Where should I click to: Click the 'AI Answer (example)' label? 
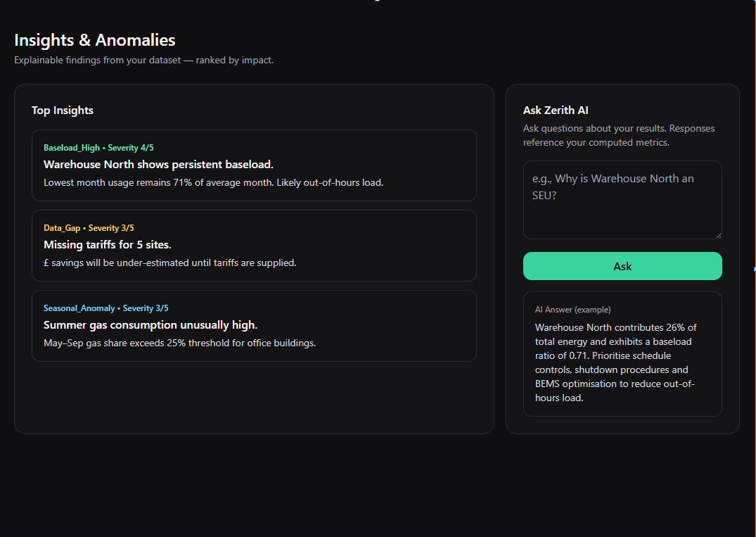pos(572,310)
